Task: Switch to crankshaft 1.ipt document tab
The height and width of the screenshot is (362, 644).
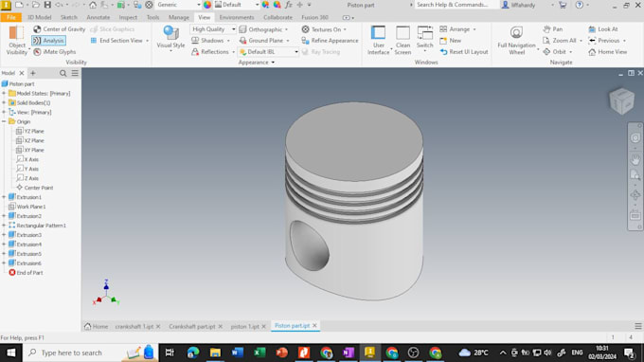Action: click(134, 326)
